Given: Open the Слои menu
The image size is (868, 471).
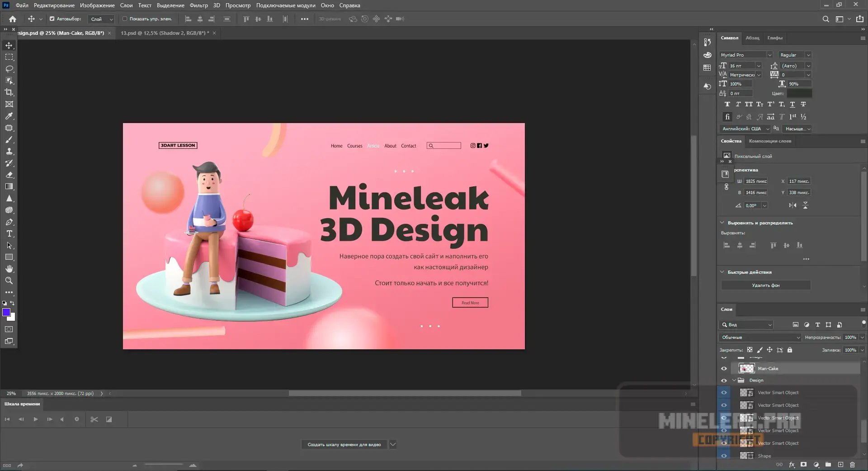Looking at the screenshot, I should coord(126,5).
